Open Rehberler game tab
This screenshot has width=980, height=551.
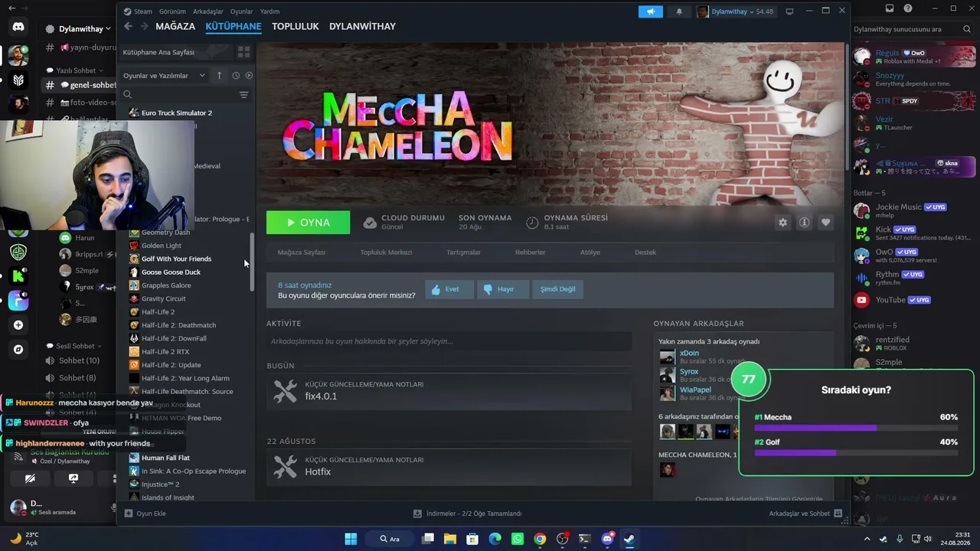click(x=530, y=253)
